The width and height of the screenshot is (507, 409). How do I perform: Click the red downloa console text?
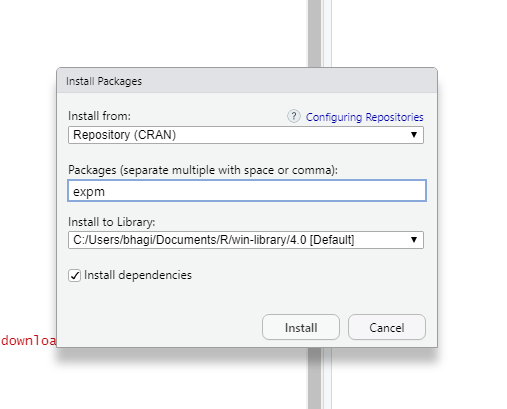(x=28, y=340)
